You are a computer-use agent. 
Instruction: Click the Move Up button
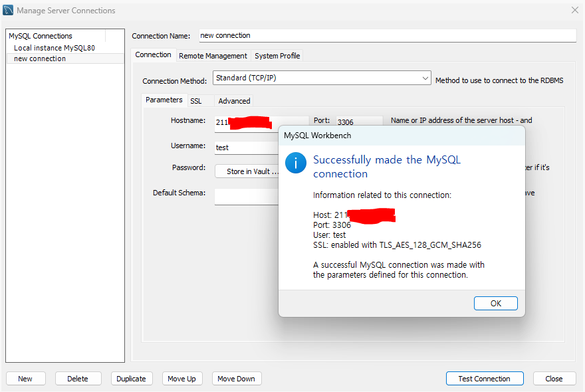(181, 379)
